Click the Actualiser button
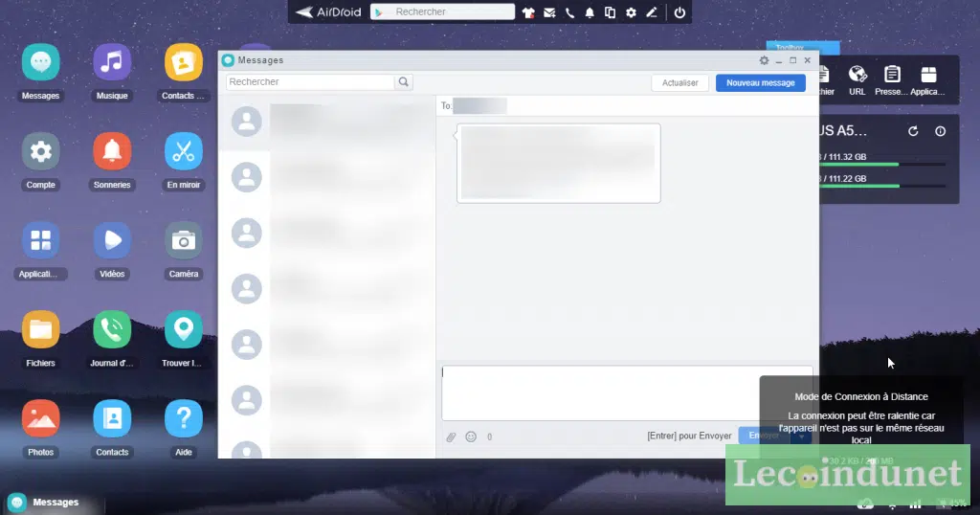Screen dimensions: 980x515 (680, 82)
